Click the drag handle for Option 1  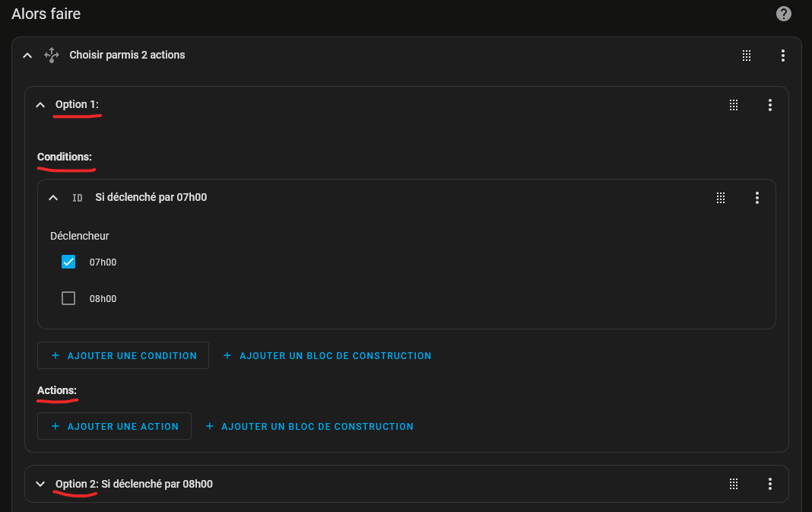734,105
